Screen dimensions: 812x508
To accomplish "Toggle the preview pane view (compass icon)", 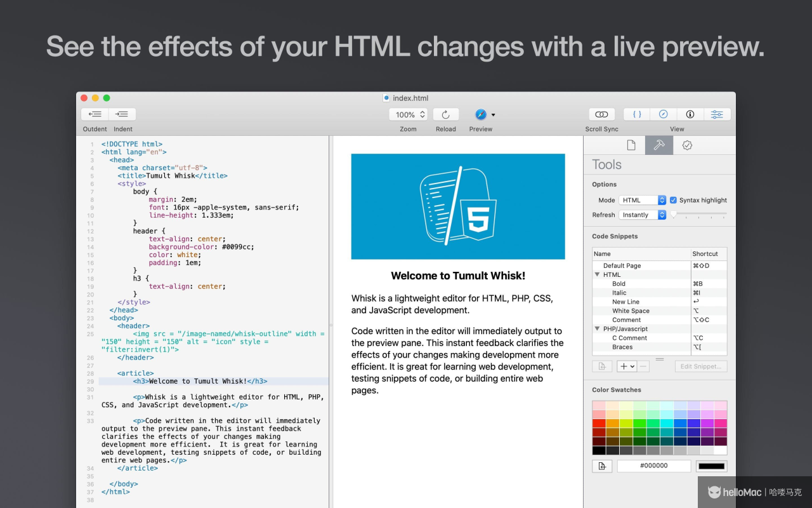I will (664, 114).
